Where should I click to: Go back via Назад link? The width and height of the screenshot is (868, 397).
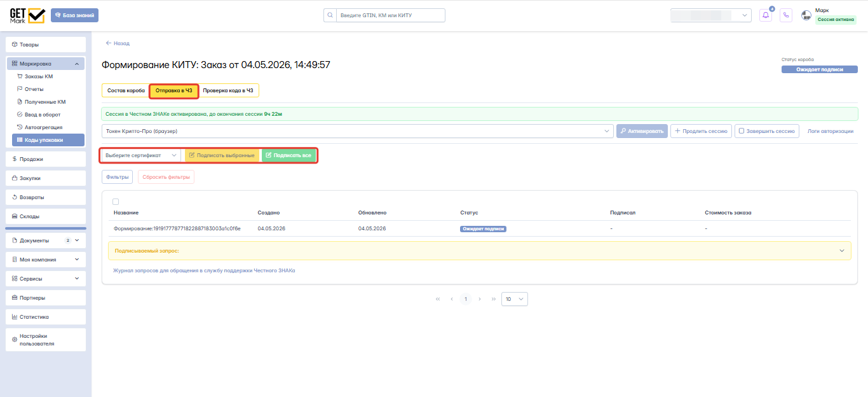click(118, 43)
